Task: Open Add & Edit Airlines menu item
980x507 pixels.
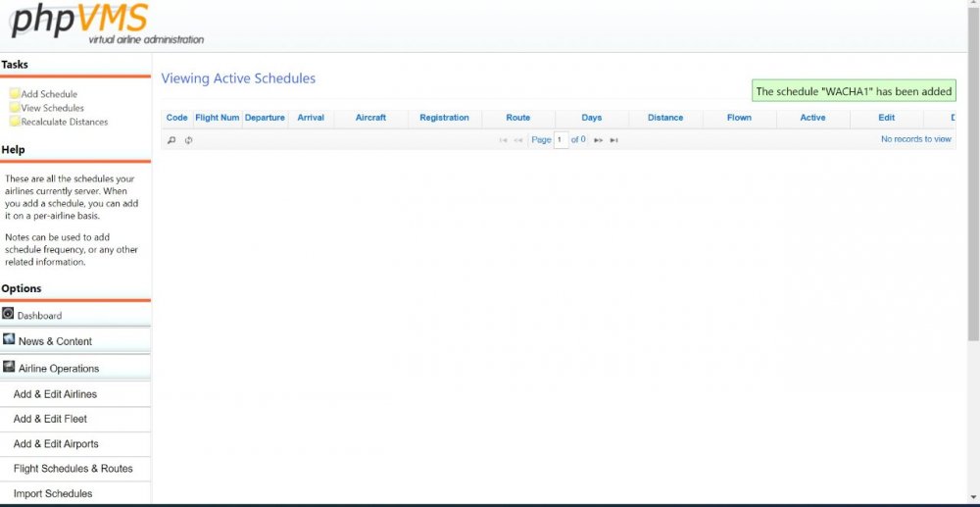Action: coord(55,394)
